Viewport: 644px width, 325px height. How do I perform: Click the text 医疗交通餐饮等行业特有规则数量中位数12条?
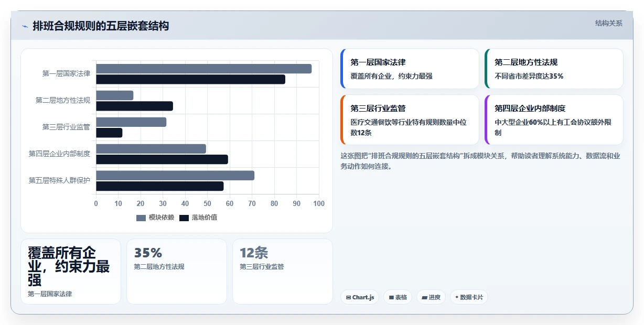click(x=409, y=127)
